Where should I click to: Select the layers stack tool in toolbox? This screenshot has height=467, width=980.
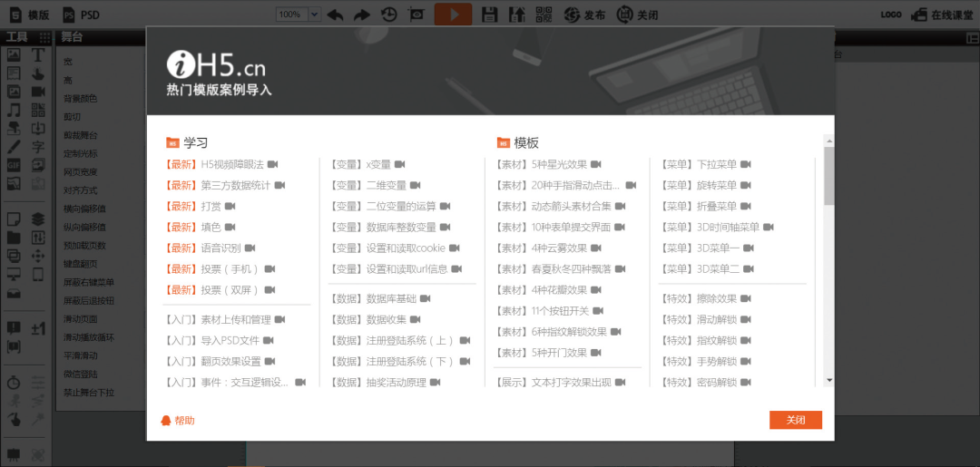[x=38, y=219]
